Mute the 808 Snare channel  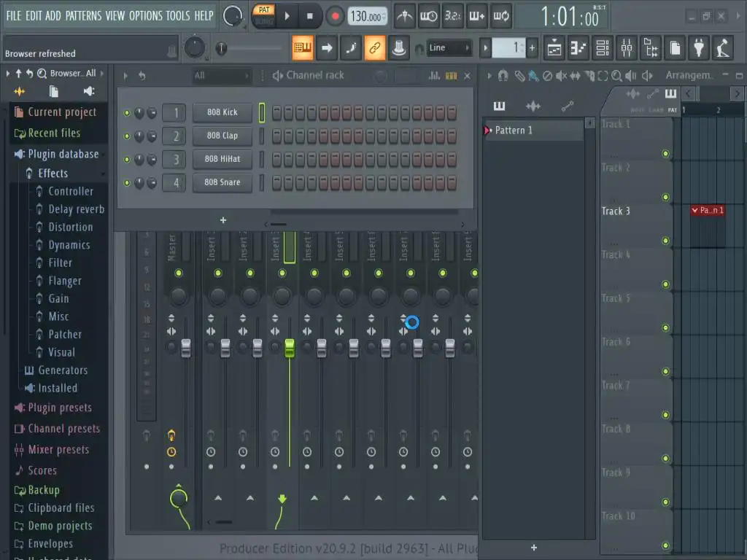point(127,183)
